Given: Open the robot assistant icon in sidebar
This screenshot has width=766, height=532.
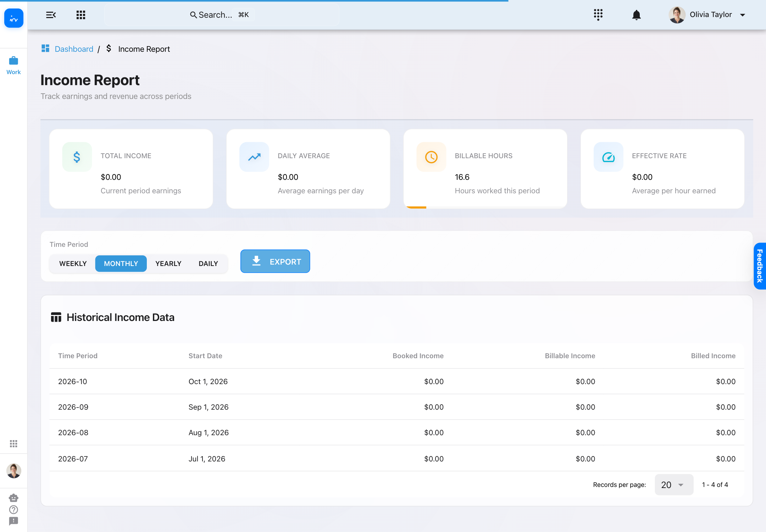Looking at the screenshot, I should pos(13,498).
